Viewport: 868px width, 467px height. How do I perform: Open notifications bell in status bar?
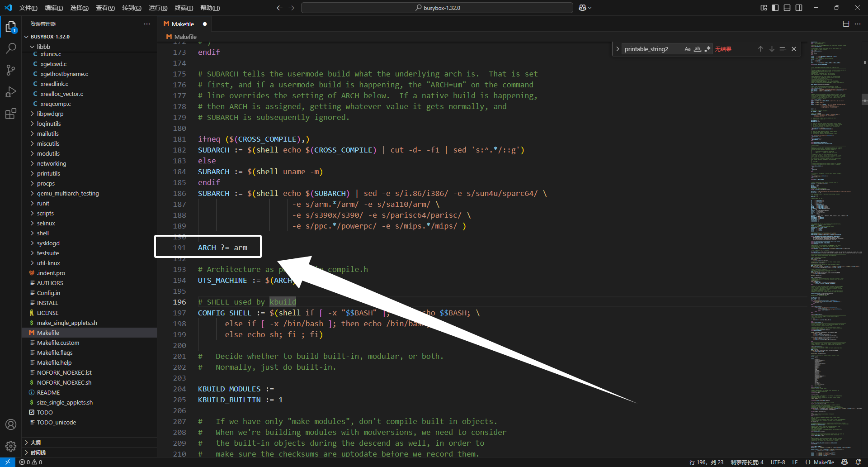point(859,462)
